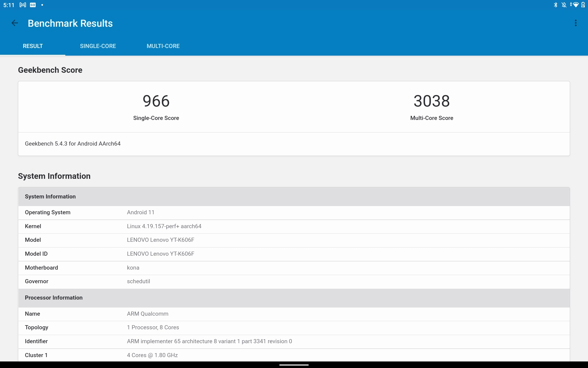Tap the ARM implementer 65 identifier value

pyautogui.click(x=209, y=341)
